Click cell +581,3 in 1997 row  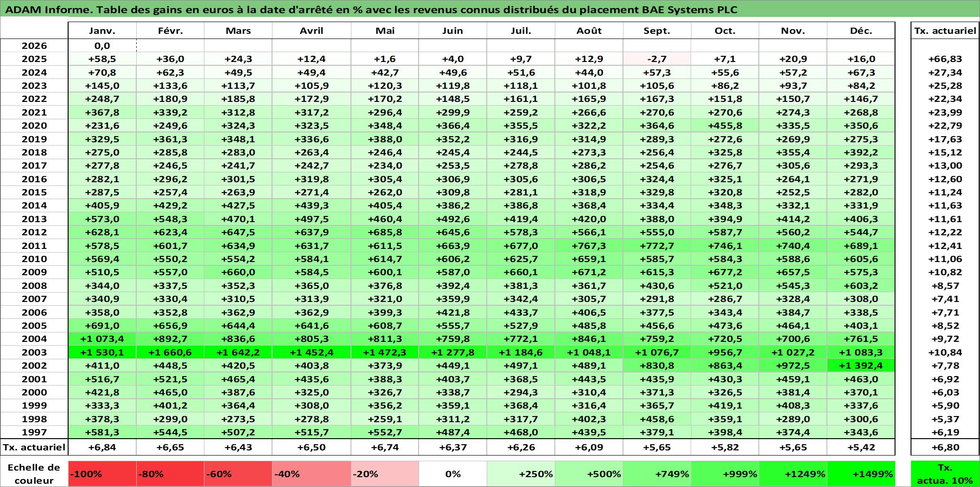point(102,432)
